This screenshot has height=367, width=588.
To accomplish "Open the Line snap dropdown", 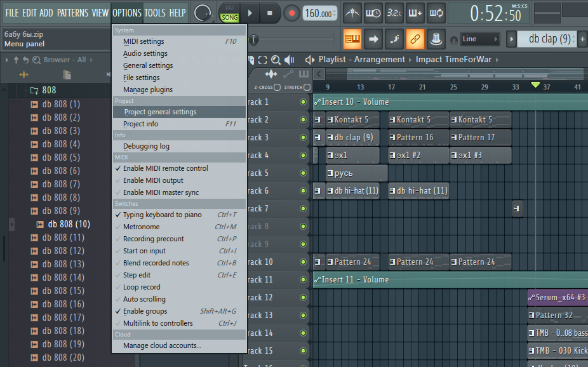I will point(479,39).
